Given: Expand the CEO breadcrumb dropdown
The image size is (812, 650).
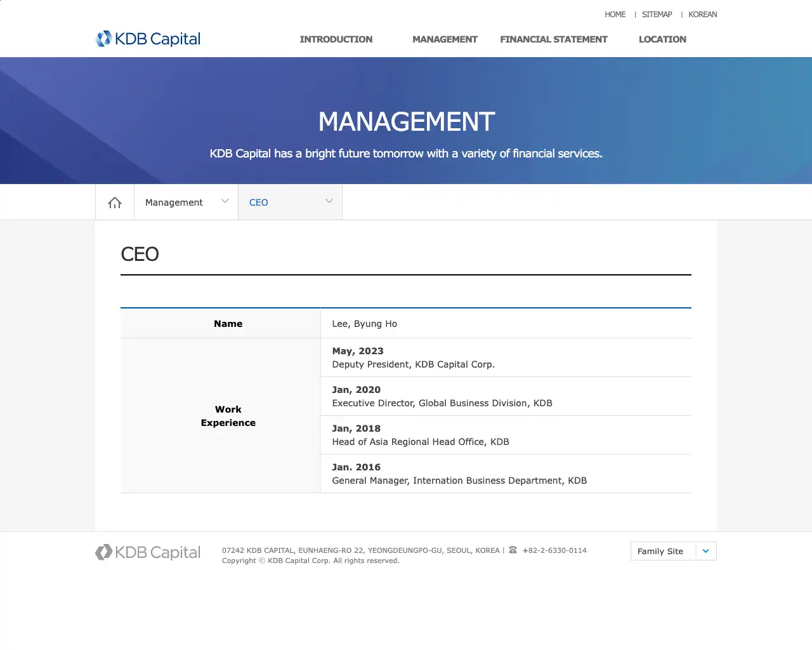Looking at the screenshot, I should (290, 202).
